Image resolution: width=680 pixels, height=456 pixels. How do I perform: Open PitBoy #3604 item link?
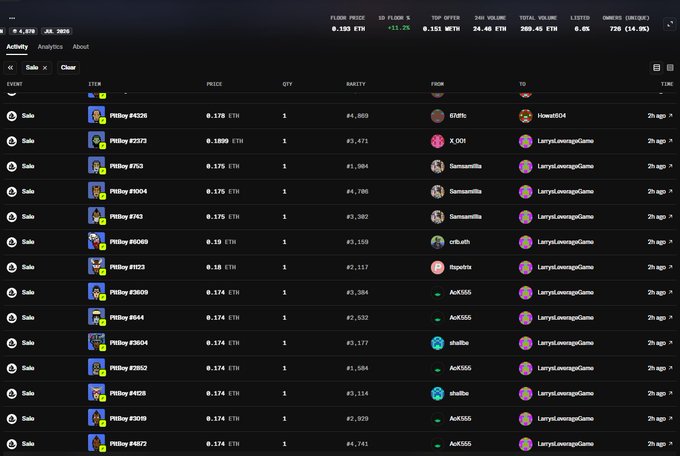129,343
